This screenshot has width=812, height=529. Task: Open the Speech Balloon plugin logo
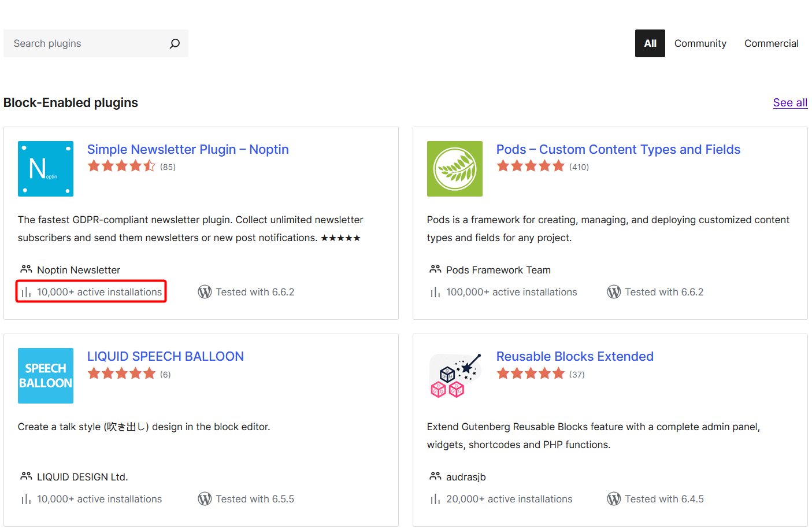click(46, 376)
